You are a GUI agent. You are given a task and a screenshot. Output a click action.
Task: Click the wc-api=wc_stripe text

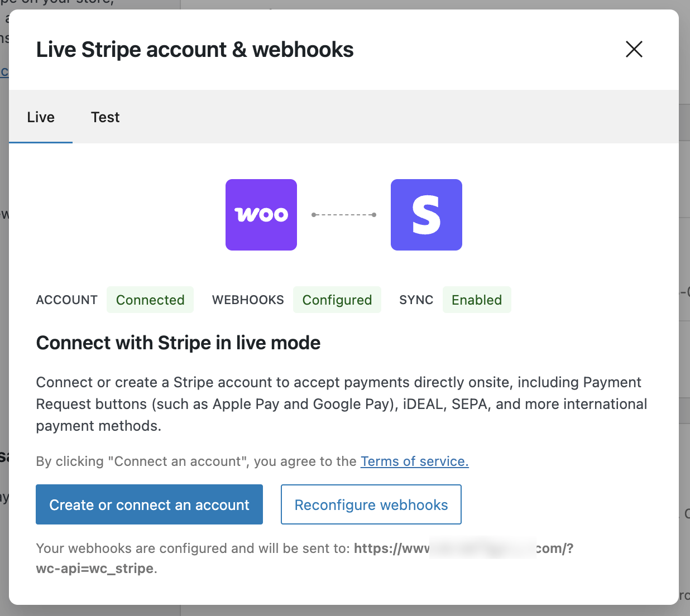95,569
